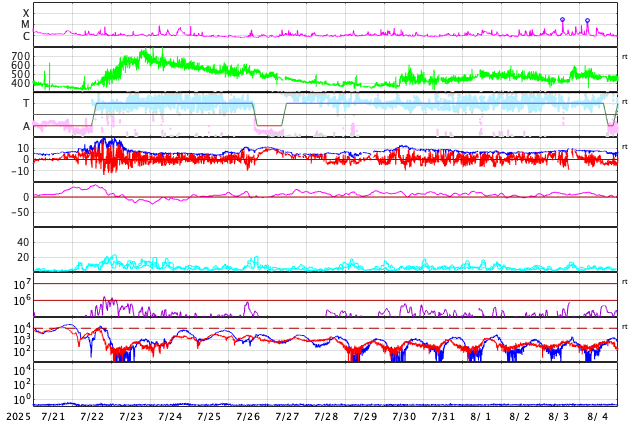Click the flare marker circle on 8/3
This screenshot has width=634, height=424.
(x=562, y=19)
